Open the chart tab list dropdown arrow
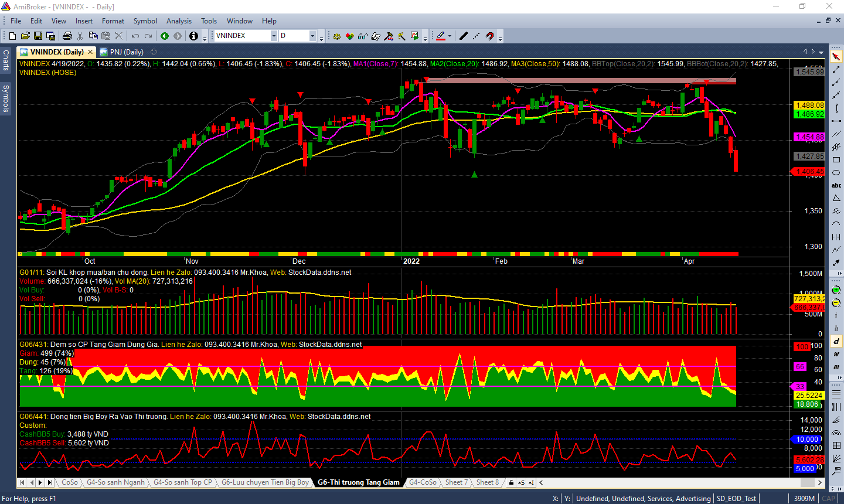The width and height of the screenshot is (844, 504). [x=821, y=52]
